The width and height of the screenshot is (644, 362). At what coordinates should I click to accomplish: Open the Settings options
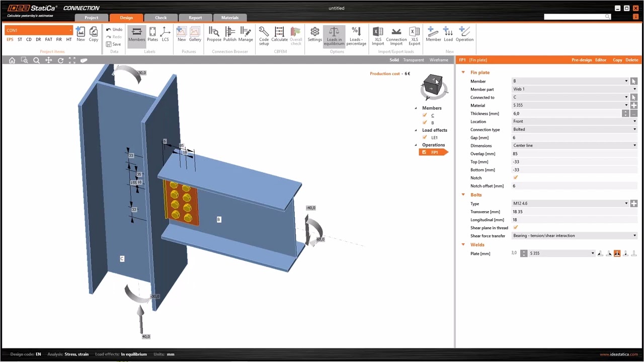[315, 34]
